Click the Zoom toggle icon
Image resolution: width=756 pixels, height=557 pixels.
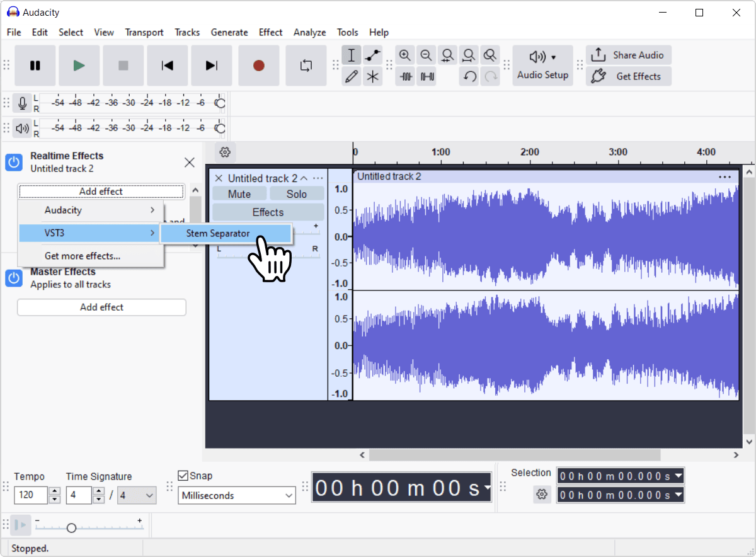pyautogui.click(x=490, y=55)
